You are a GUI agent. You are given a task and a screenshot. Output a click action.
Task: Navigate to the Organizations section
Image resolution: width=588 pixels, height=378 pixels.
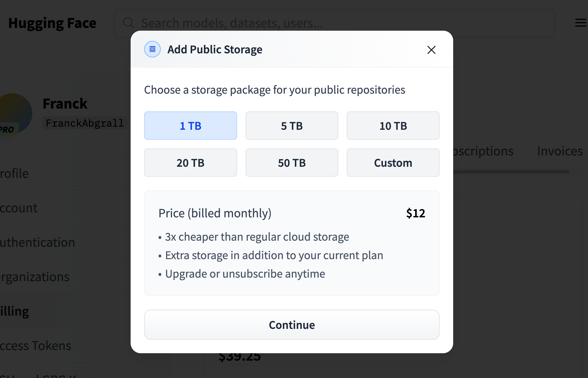34,277
